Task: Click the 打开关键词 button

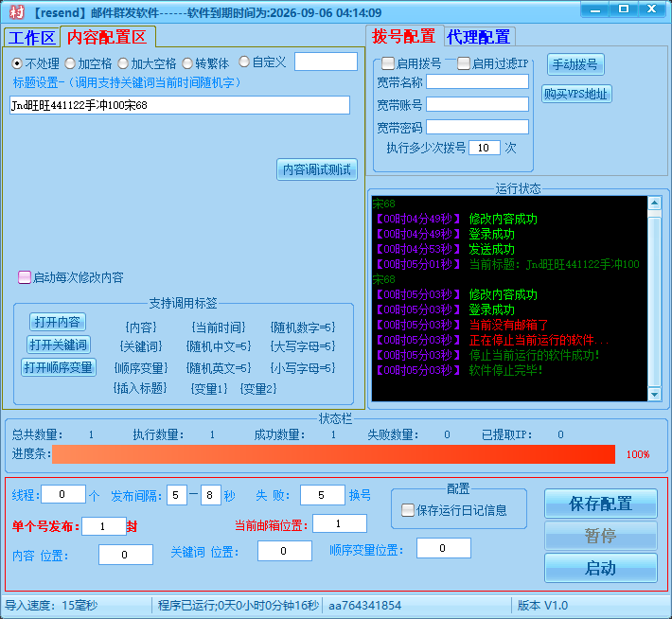Action: [x=58, y=345]
